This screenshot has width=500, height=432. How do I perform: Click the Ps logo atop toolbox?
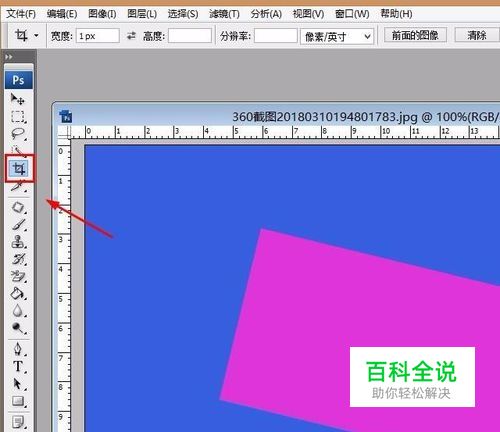[19, 80]
